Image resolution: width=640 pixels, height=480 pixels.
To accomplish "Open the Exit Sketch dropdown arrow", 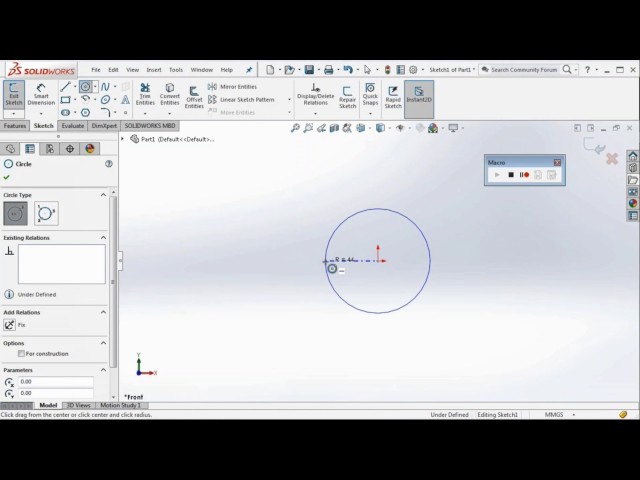I will coord(14,114).
